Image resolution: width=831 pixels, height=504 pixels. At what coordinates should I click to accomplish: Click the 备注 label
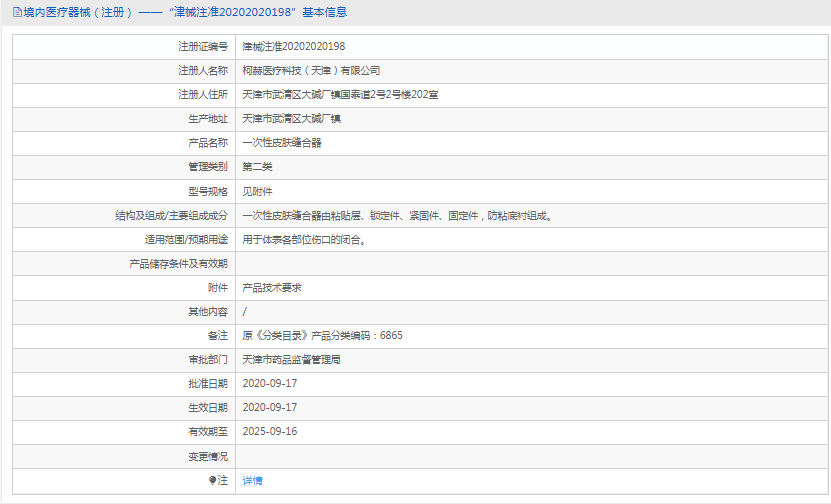tap(218, 335)
